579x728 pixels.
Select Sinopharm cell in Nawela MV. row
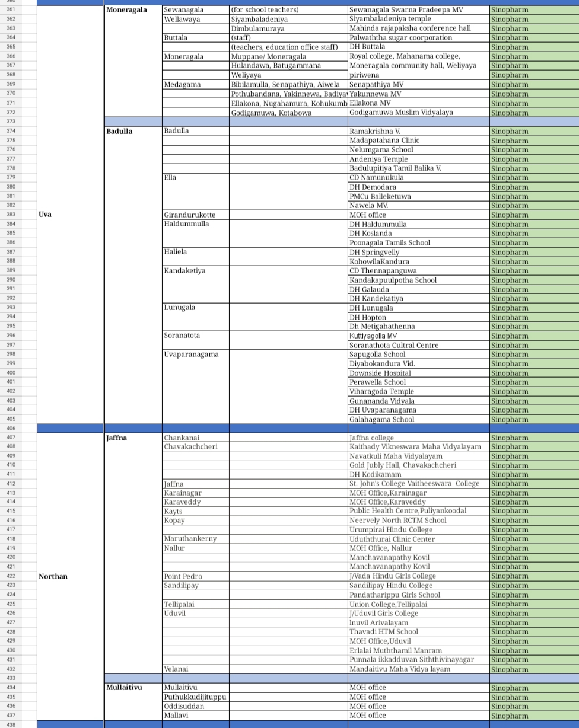click(x=535, y=206)
